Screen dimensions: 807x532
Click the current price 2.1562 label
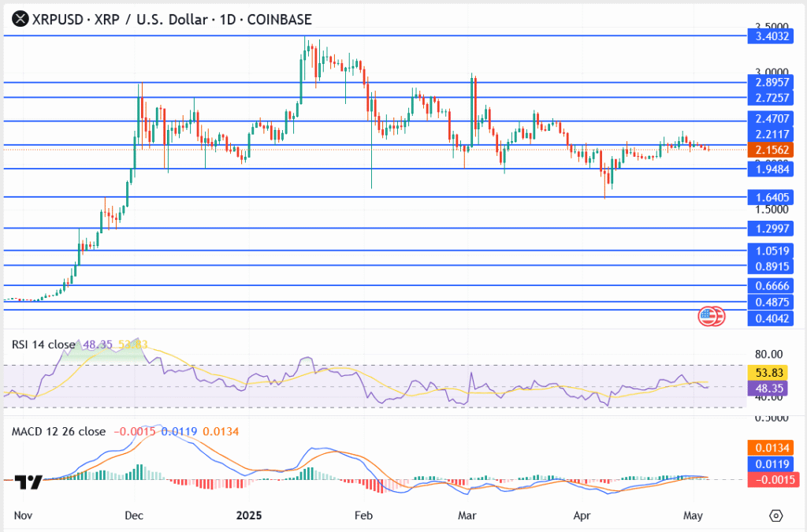tap(772, 150)
